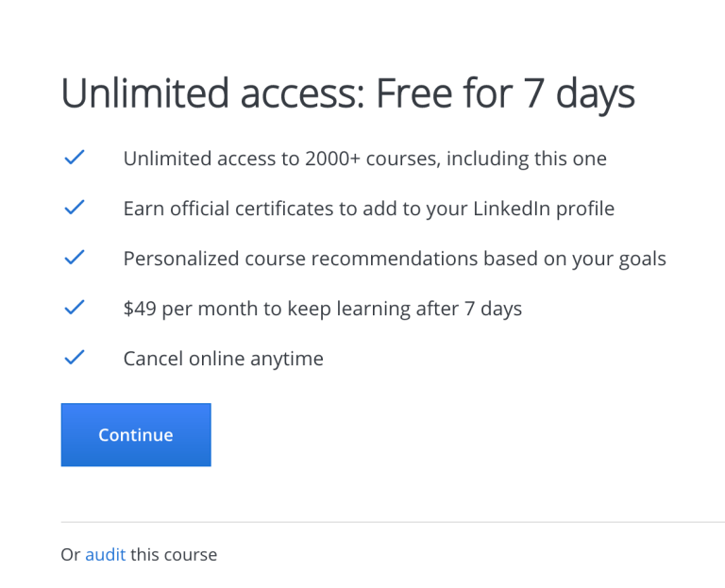Click the 'including this one' phrase

tap(527, 159)
